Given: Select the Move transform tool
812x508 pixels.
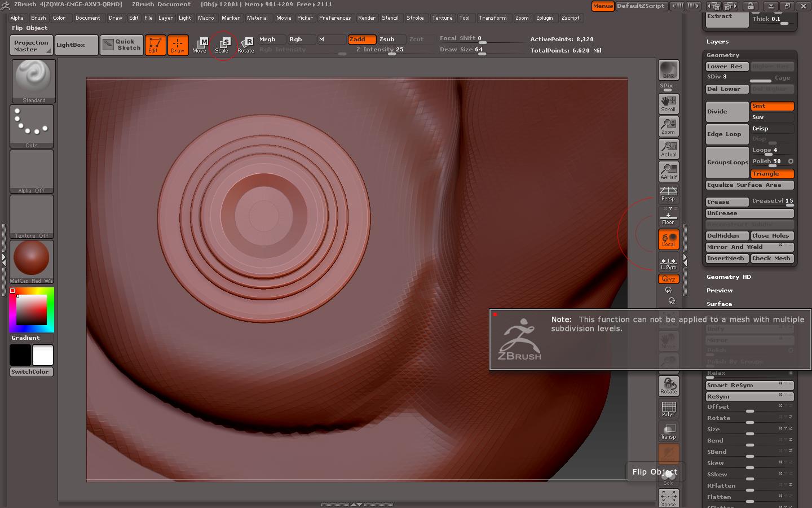Looking at the screenshot, I should click(200, 45).
